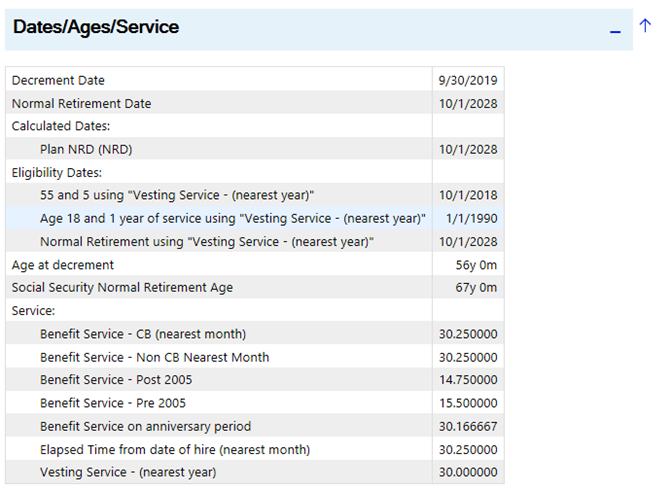Select the Social Security Normal Retirement Age row

[255, 287]
